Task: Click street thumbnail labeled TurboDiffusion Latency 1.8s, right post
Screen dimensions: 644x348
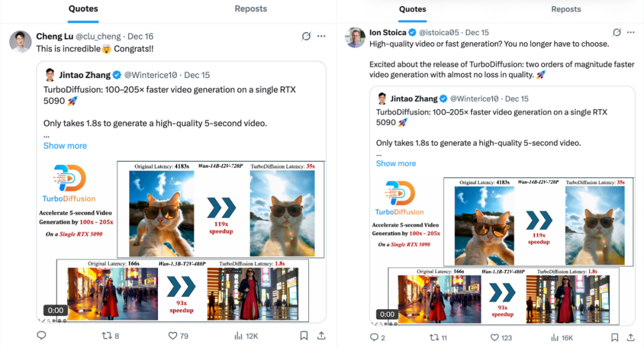Action: tap(568, 299)
